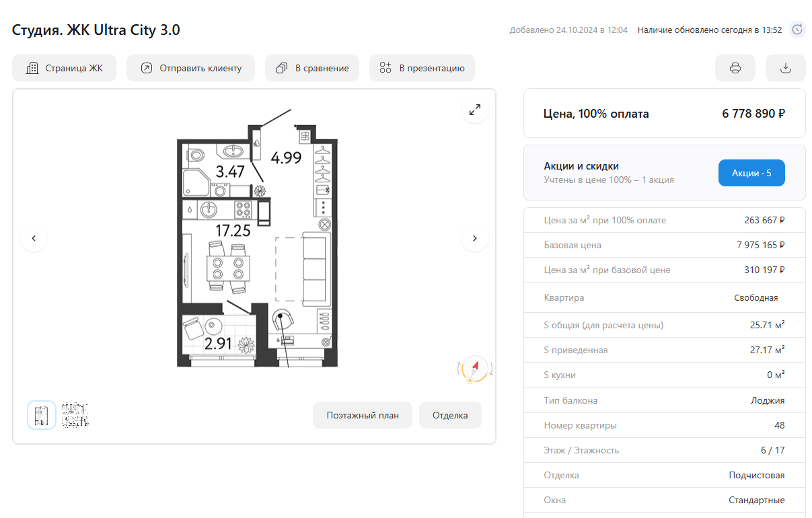Click the balcony type Лоджия
This screenshot has width=812, height=518.
point(768,400)
